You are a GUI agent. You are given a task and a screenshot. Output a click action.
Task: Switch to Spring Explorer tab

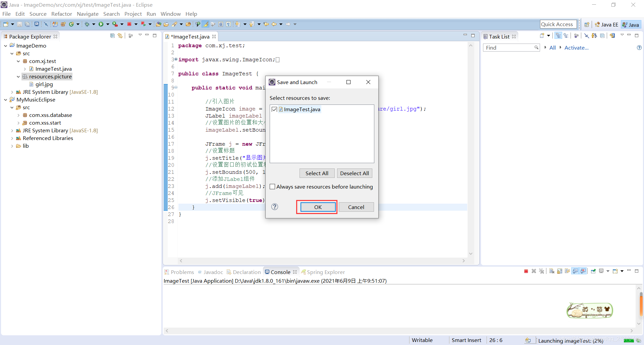click(x=323, y=272)
